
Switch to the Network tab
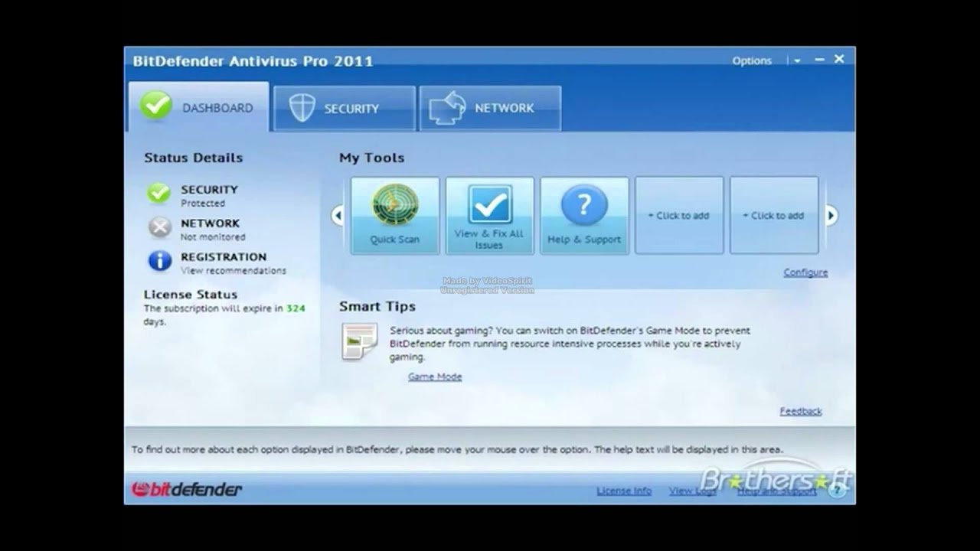click(490, 109)
